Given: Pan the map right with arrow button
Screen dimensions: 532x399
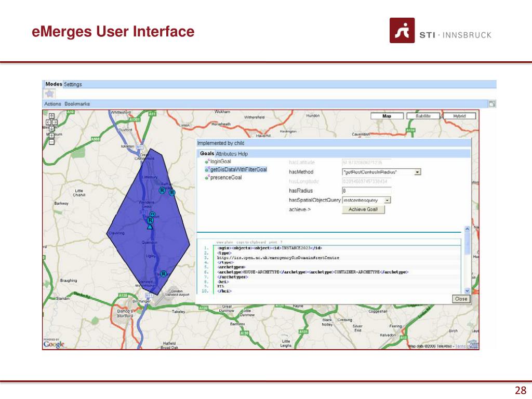Looking at the screenshot, I should point(55,122).
